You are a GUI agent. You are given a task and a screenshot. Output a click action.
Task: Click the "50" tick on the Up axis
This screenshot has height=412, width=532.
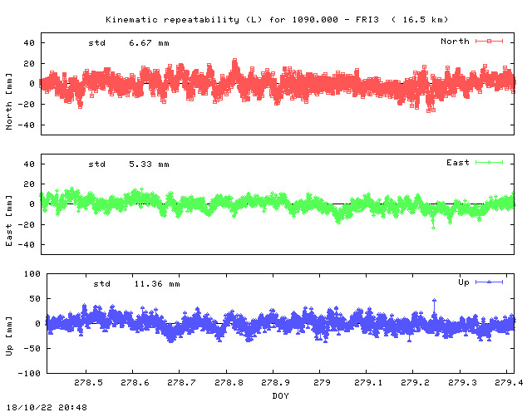35,299
